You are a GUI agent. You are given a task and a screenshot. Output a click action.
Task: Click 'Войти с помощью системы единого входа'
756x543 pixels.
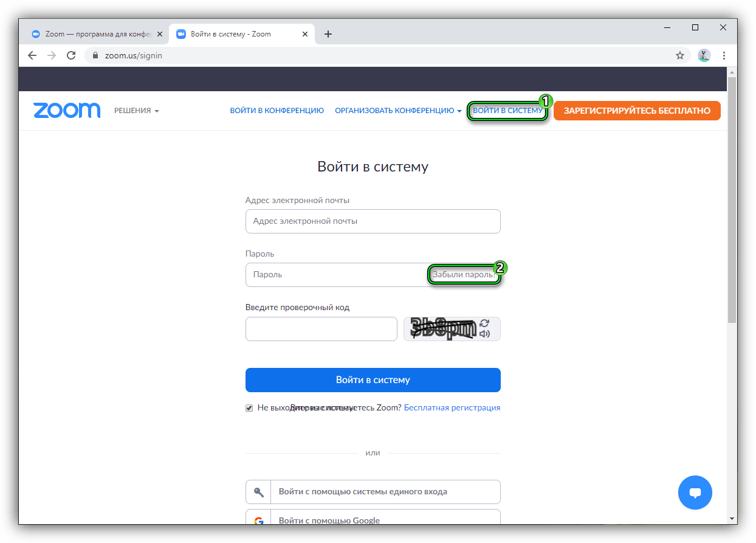[x=373, y=492]
